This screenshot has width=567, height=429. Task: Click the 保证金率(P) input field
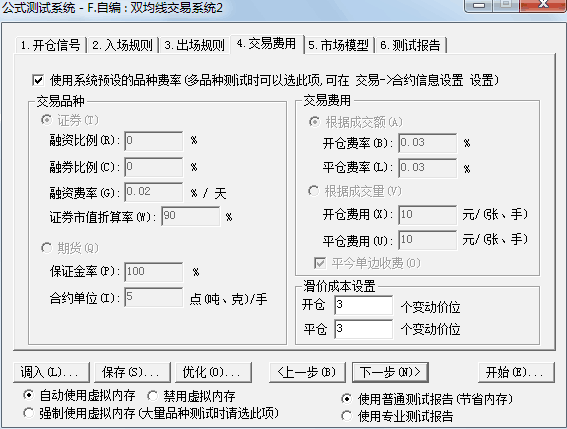click(x=154, y=272)
